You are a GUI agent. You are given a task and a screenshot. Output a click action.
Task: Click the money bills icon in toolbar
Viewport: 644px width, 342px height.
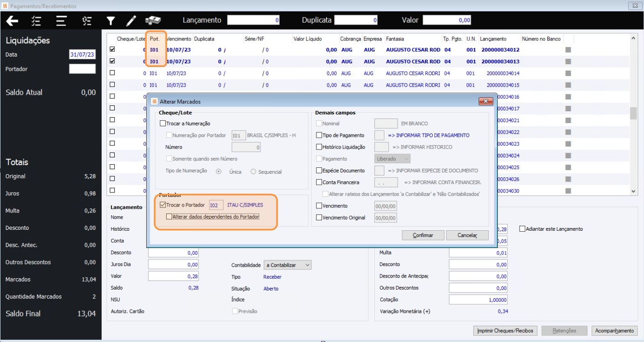(153, 21)
